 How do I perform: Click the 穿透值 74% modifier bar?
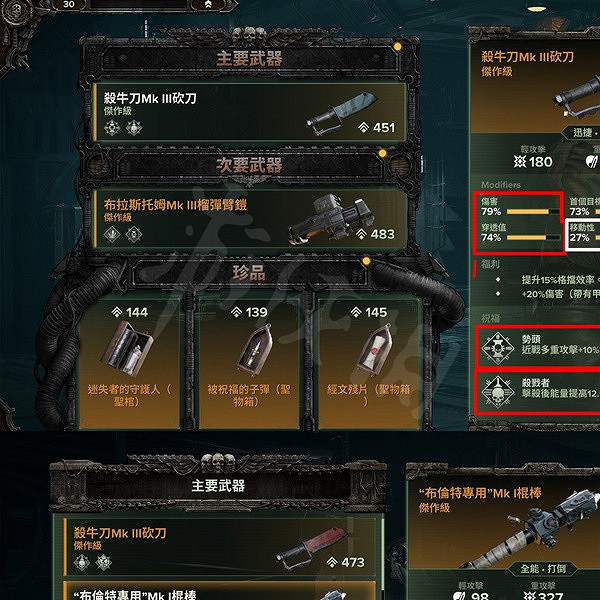pos(533,238)
